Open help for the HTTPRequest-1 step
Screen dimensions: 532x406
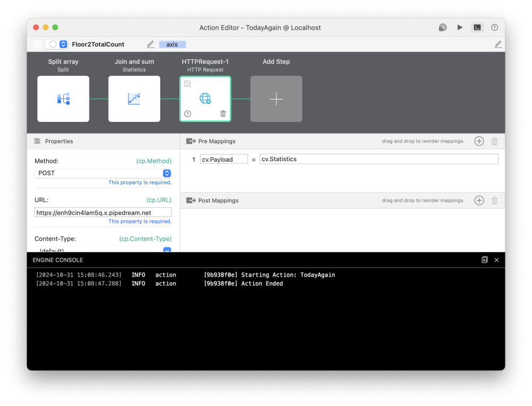(x=187, y=114)
